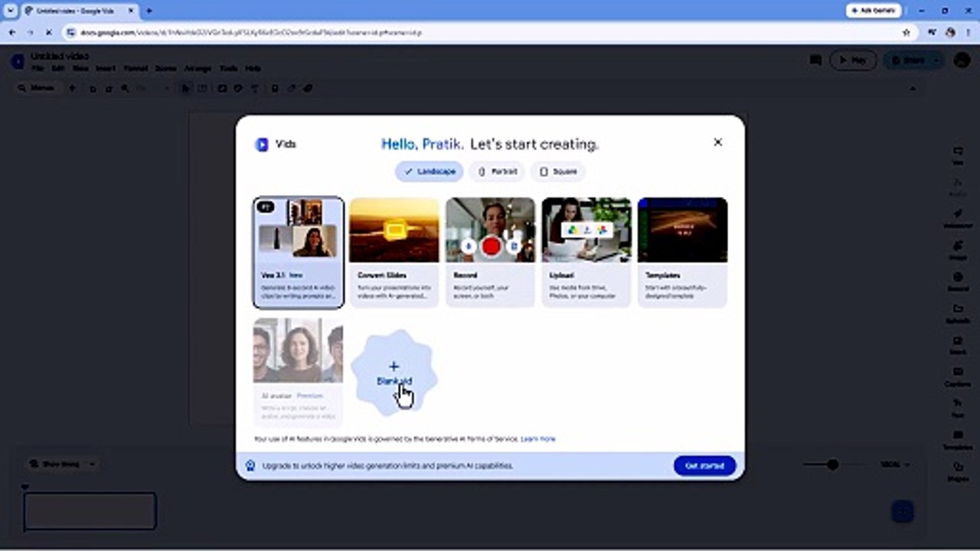Open the Edit menu
The image size is (980, 551).
(58, 68)
